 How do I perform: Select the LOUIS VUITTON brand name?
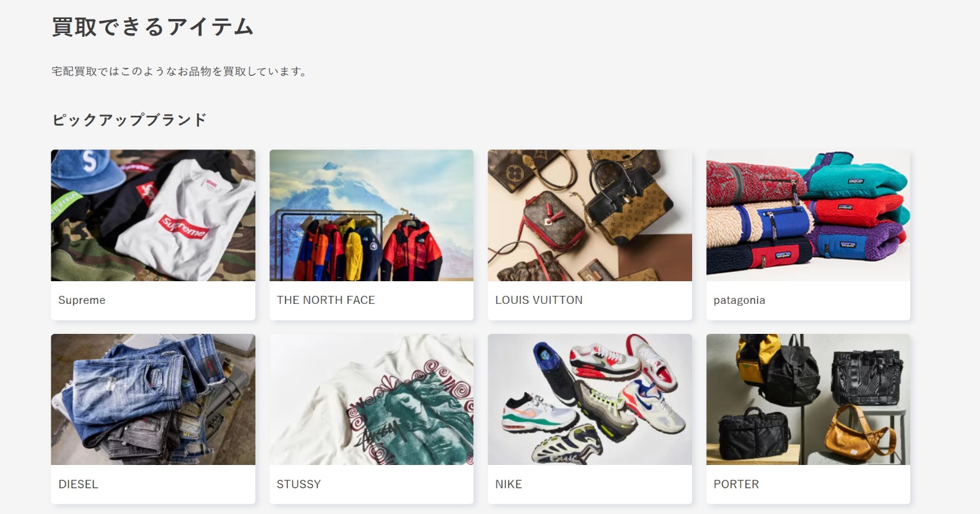click(x=539, y=300)
